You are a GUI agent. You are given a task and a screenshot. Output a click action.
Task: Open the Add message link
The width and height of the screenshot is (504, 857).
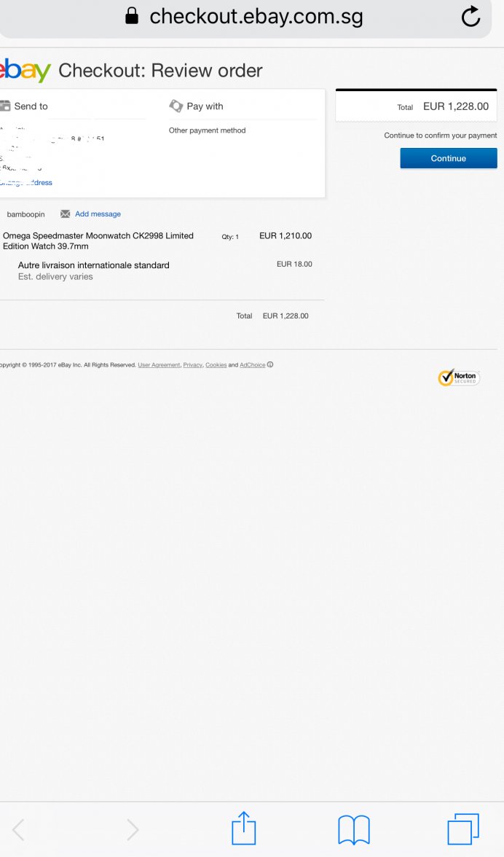98,214
